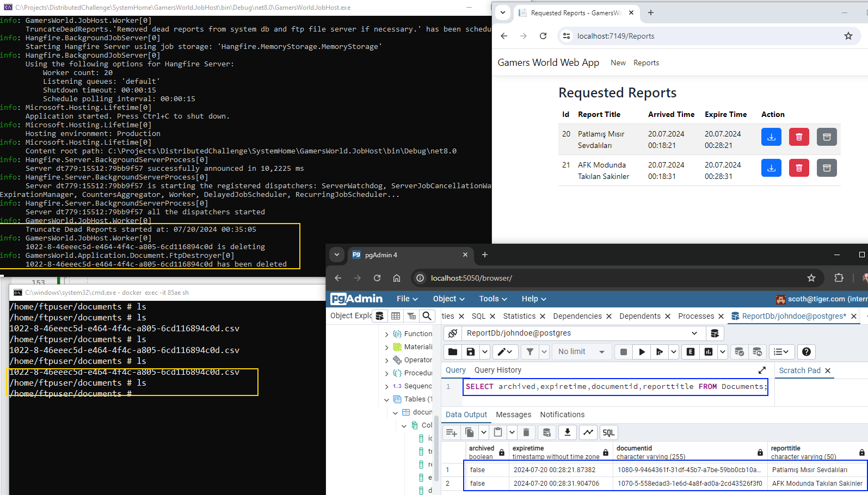This screenshot has height=495, width=868.
Task: Switch to the Messages output tab
Action: 513,414
